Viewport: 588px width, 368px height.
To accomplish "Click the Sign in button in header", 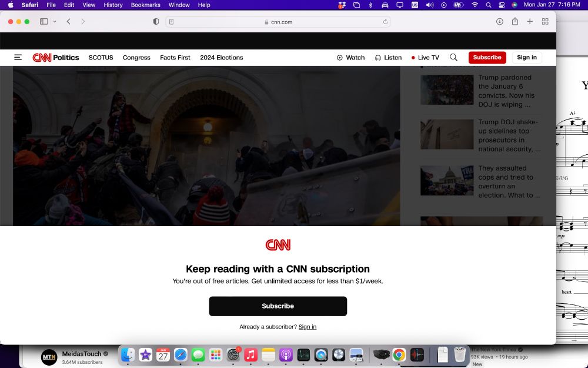I will coord(527,58).
